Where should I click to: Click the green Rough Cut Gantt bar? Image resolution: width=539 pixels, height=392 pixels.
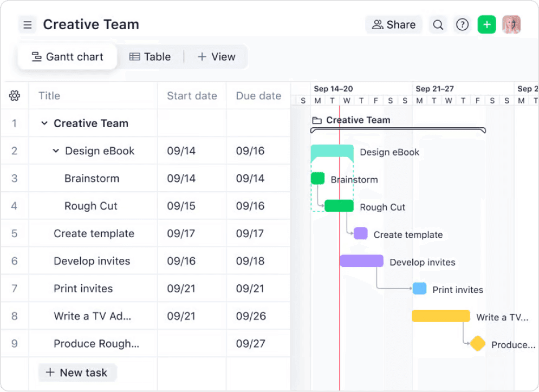click(x=339, y=206)
